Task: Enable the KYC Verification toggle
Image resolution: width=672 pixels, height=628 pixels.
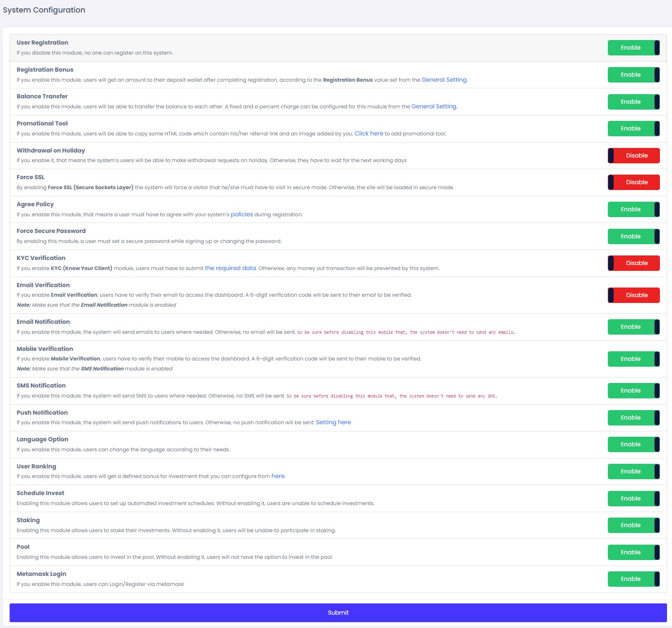Action: click(633, 263)
